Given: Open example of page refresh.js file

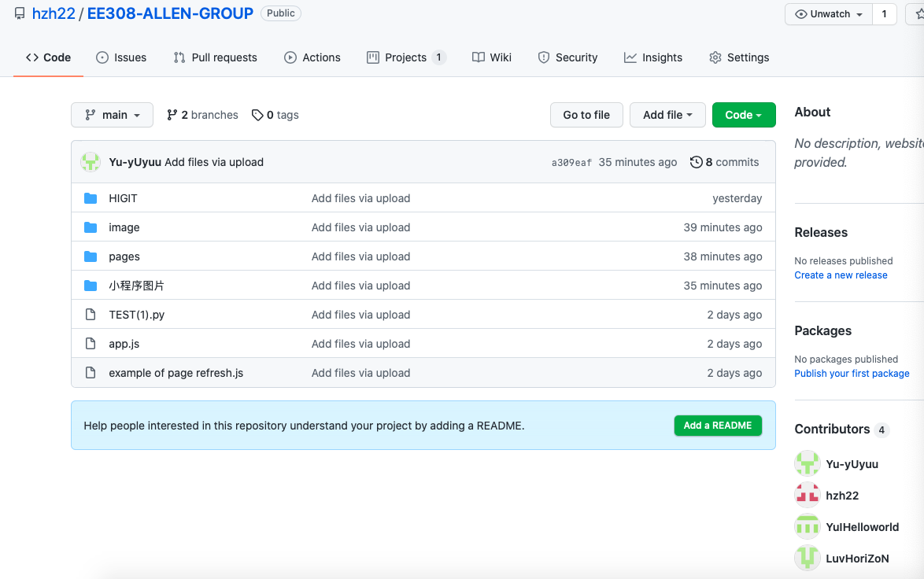Looking at the screenshot, I should 176,373.
